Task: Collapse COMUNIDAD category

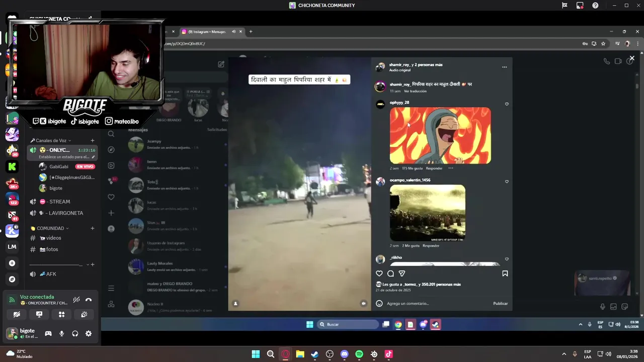Action: tap(49, 228)
